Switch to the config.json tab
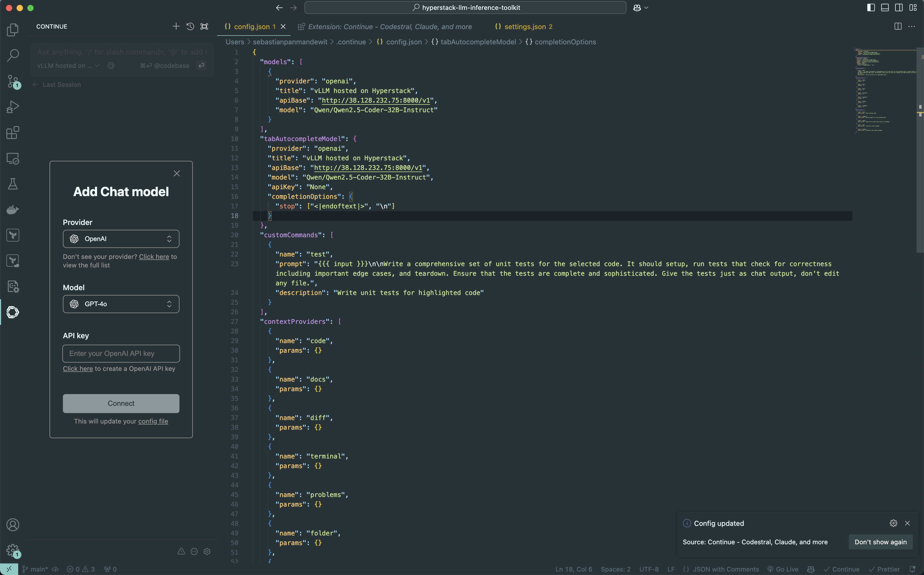 tap(251, 27)
